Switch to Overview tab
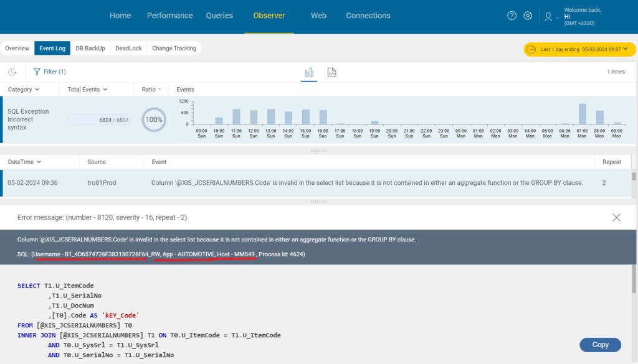Viewport: 638px width, 364px height. [17, 48]
